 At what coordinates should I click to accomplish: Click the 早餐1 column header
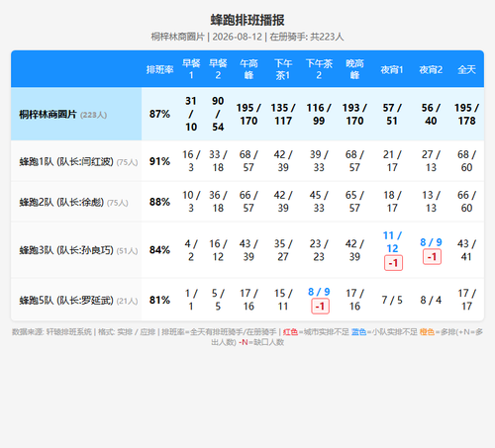(191, 69)
